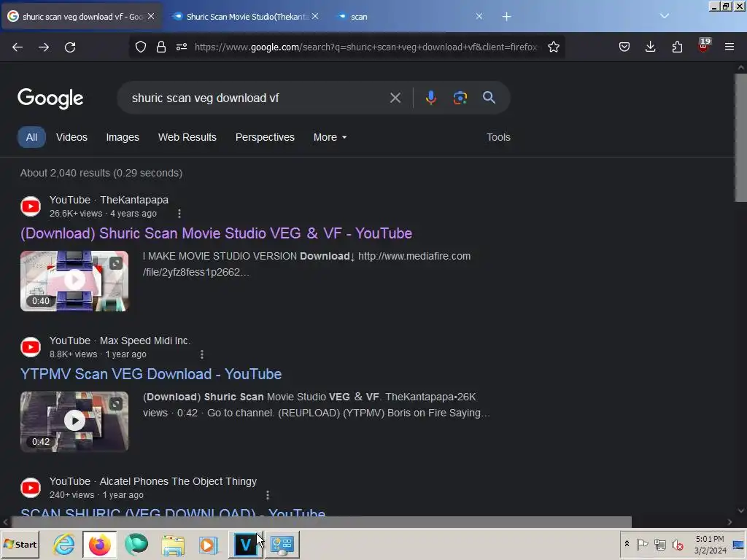Open options for TheKantapapa result
The width and height of the screenshot is (747, 560).
[179, 214]
